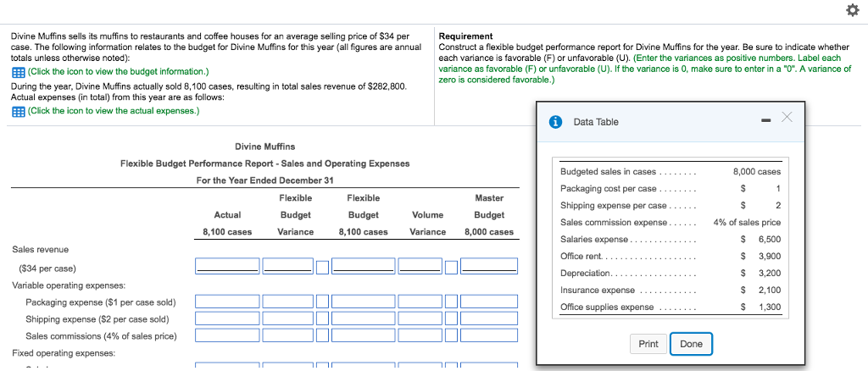Select Sales revenue Actual input field
The image size is (868, 371).
(227, 266)
